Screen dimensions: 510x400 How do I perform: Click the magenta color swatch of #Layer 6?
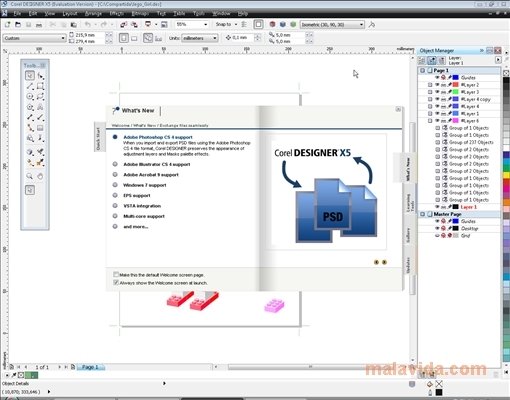[455, 121]
